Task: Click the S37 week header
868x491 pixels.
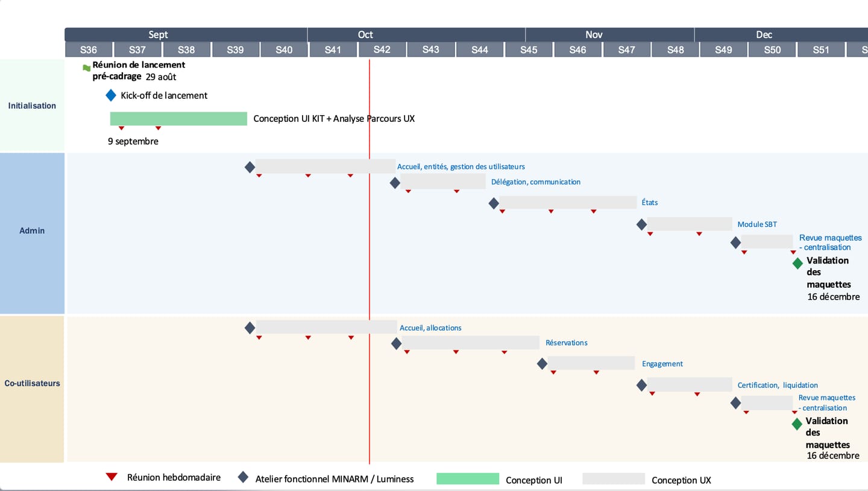Action: 137,49
